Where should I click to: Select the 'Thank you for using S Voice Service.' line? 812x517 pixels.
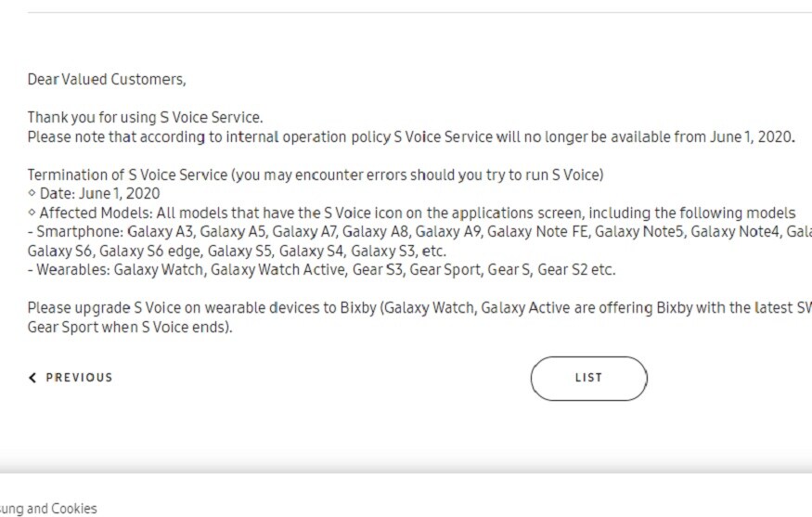[145, 118]
